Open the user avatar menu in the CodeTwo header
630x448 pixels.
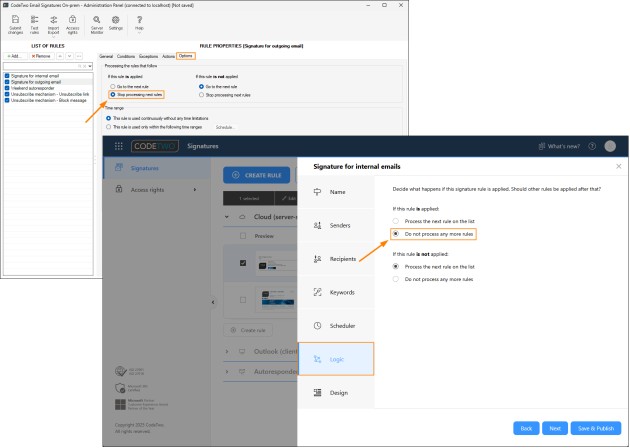[x=610, y=146]
